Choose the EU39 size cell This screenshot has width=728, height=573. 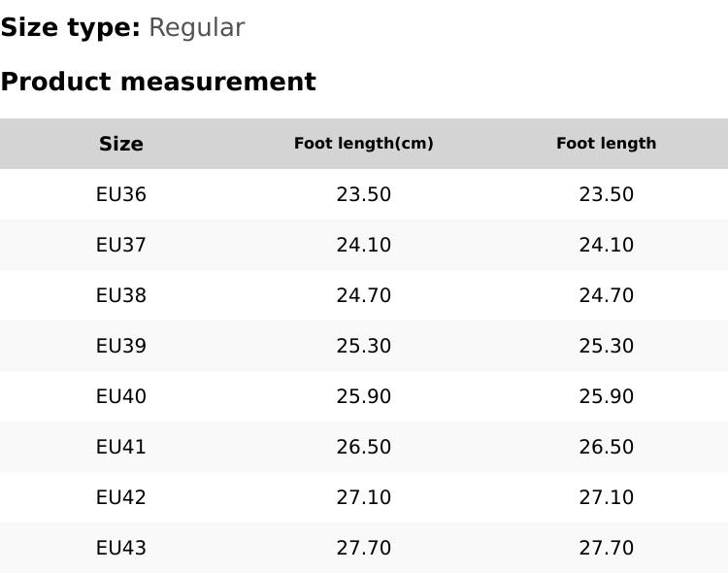121,346
